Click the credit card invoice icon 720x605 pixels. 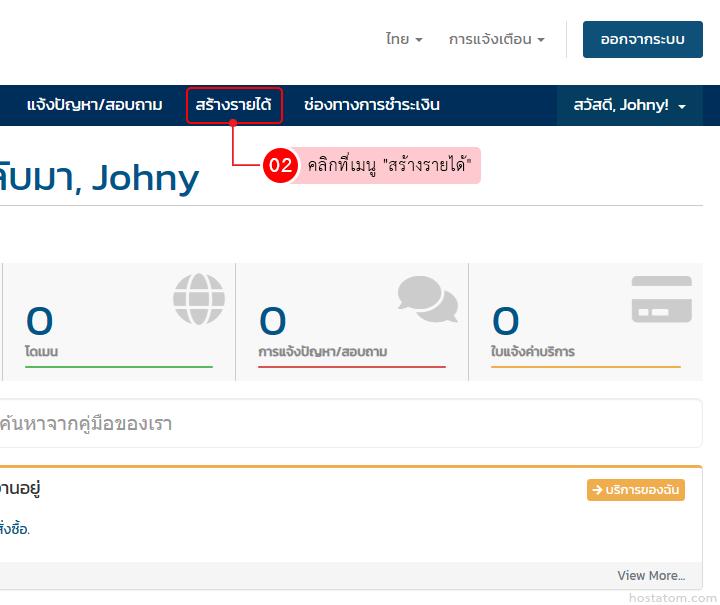pyautogui.click(x=661, y=299)
